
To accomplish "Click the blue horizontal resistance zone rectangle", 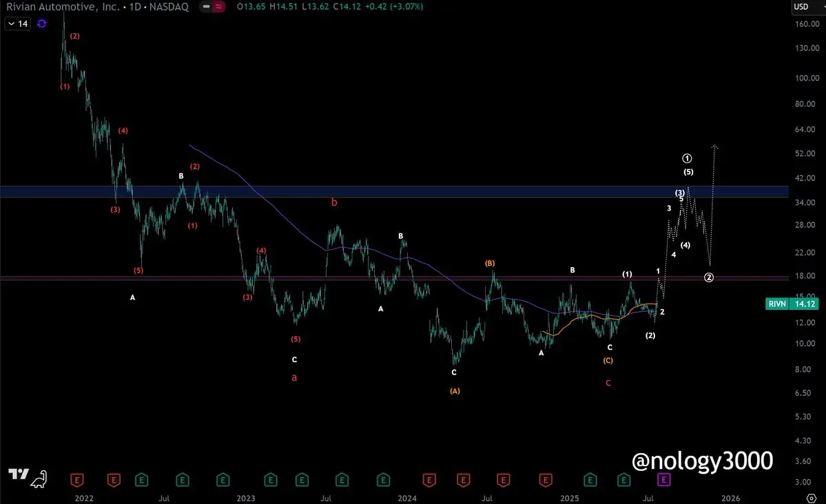I will pos(394,191).
